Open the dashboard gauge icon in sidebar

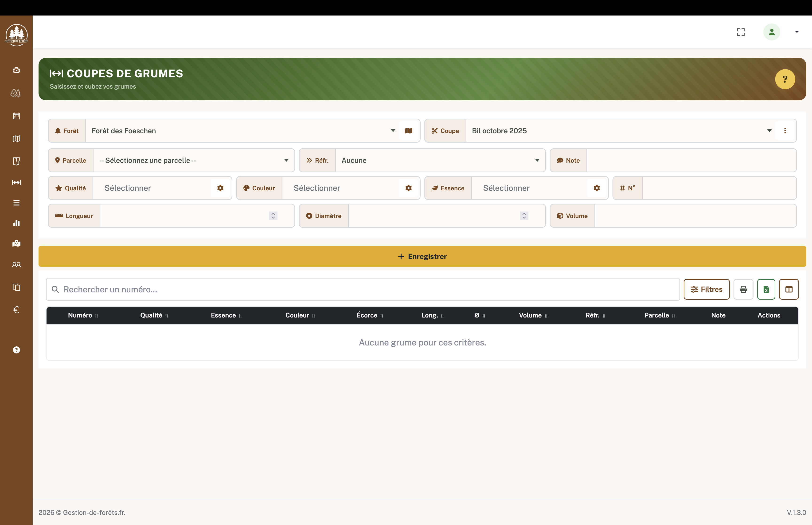coord(16,70)
